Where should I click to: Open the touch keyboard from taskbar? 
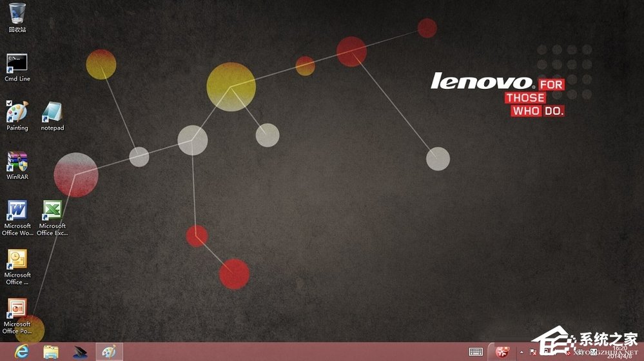[x=476, y=351]
